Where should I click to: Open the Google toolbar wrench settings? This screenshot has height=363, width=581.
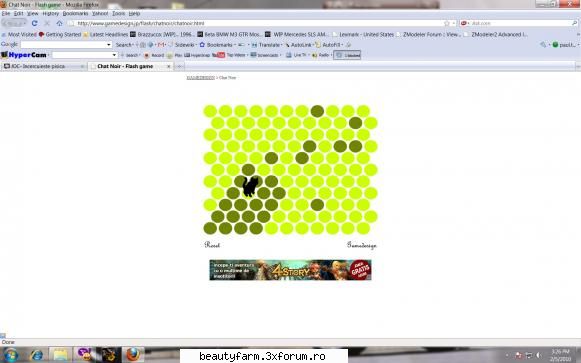544,45
